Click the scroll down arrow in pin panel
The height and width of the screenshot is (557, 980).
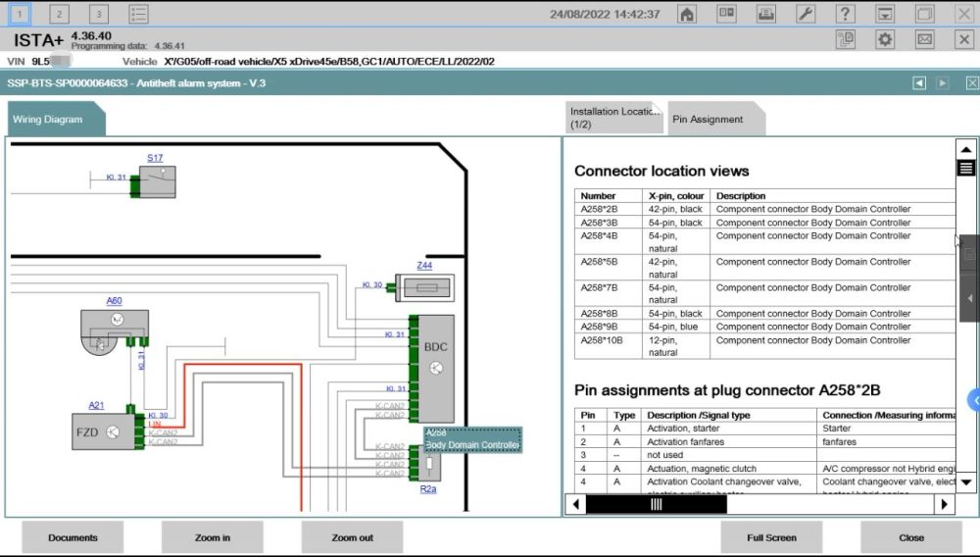[x=965, y=482]
